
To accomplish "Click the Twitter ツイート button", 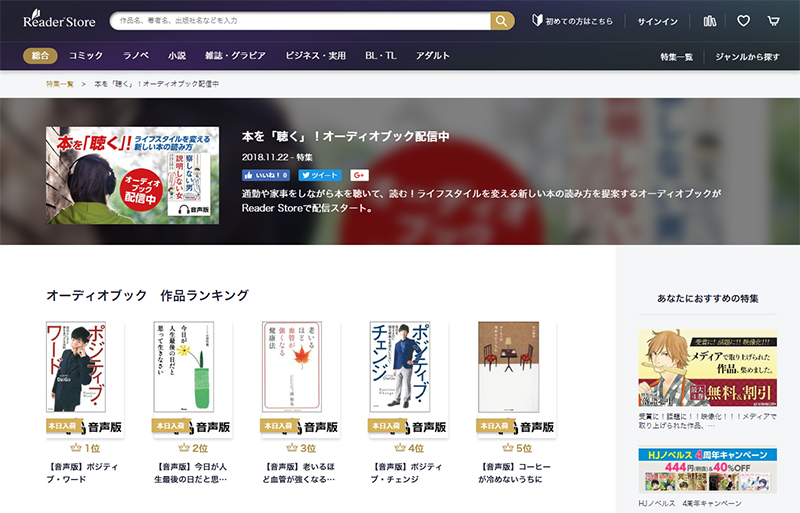I will (320, 175).
